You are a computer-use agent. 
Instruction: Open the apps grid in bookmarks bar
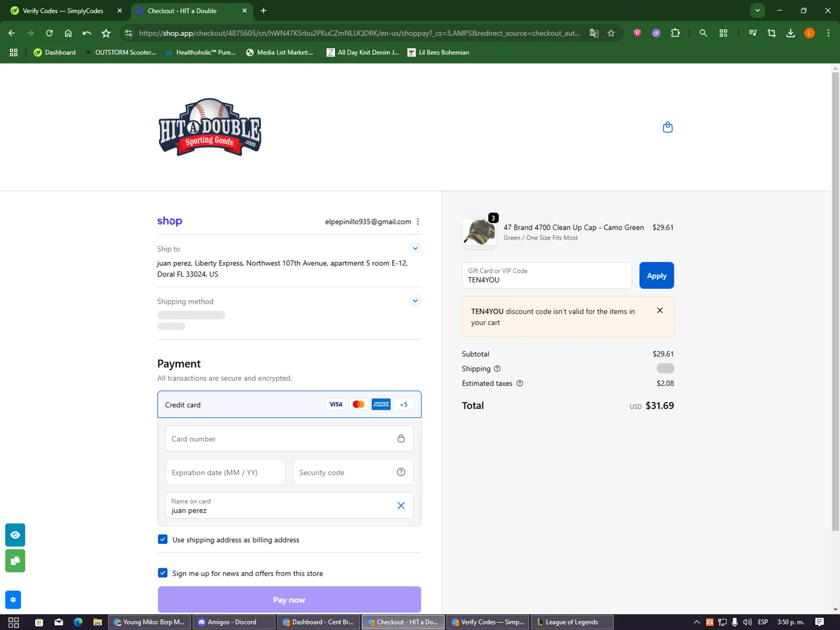tap(13, 52)
